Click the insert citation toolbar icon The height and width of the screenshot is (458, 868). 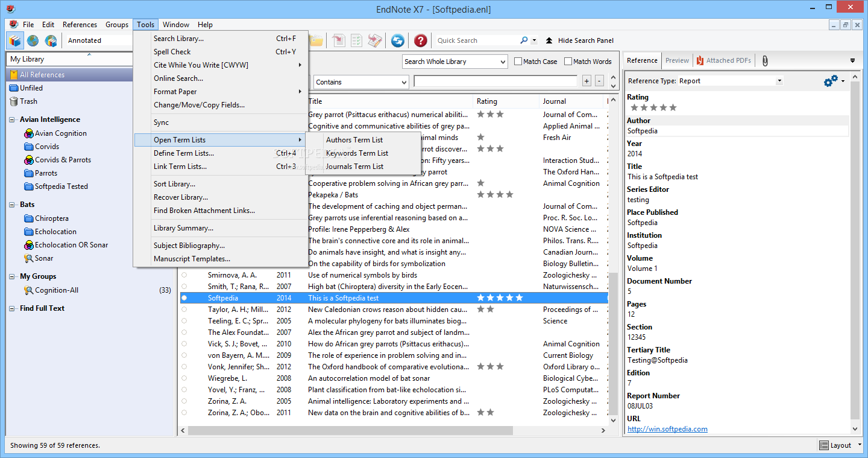(x=339, y=40)
